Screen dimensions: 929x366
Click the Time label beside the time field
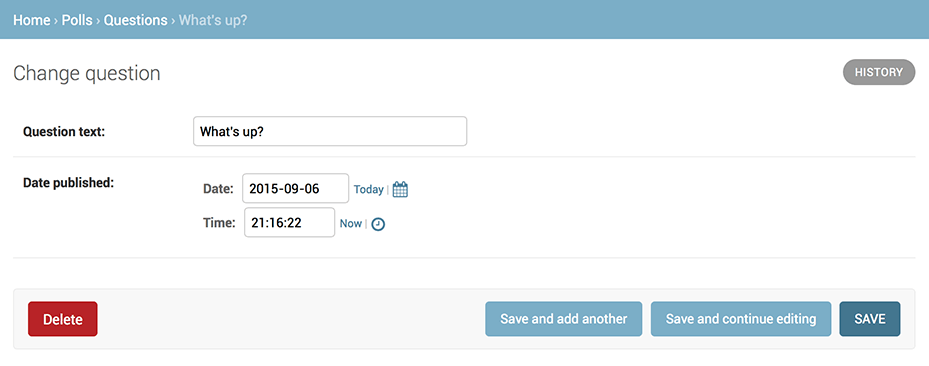[x=219, y=223]
